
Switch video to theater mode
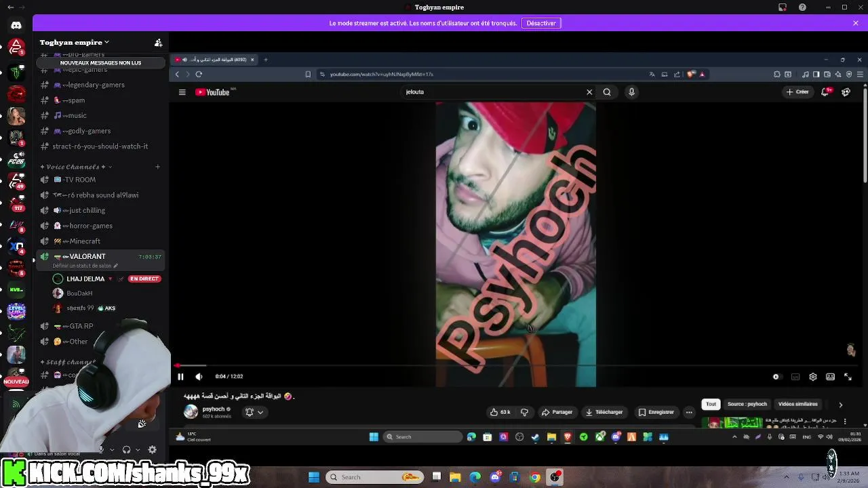coord(830,377)
